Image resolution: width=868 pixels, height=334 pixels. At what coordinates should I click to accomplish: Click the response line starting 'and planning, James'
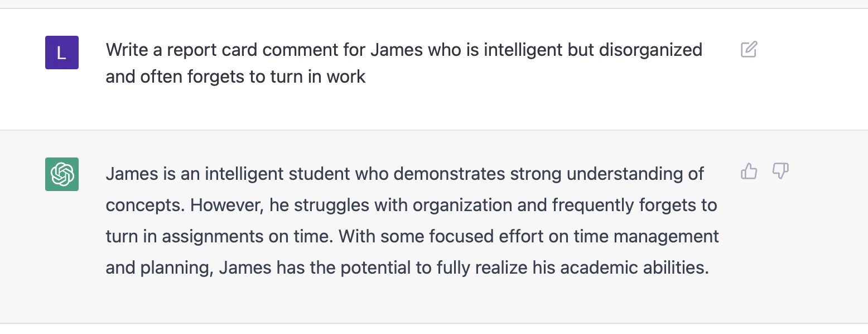407,268
